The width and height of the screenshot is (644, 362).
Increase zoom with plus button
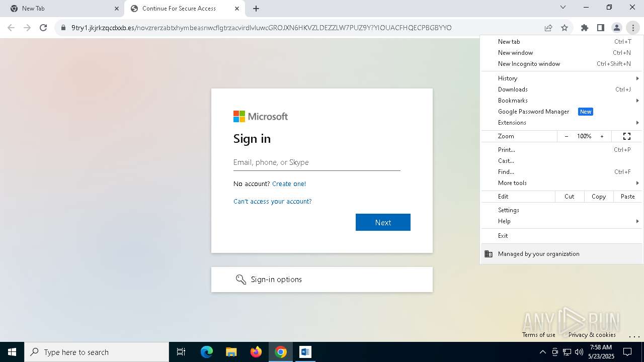click(602, 136)
